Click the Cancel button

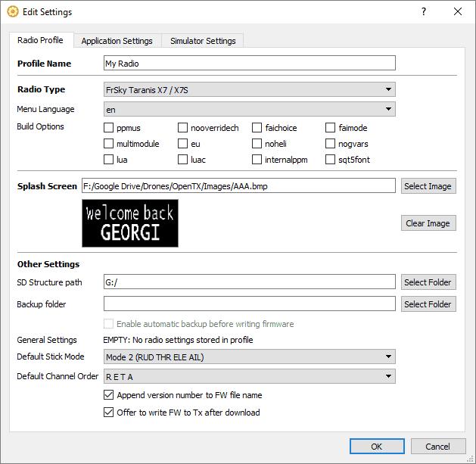(438, 447)
